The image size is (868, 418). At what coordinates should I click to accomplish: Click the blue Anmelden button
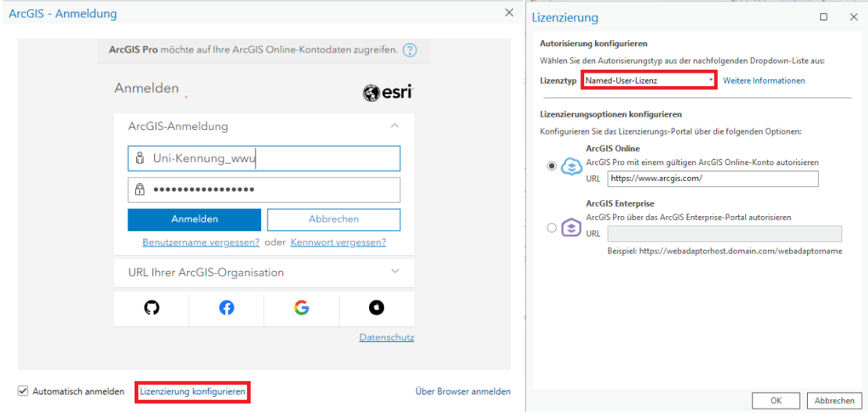coord(194,219)
